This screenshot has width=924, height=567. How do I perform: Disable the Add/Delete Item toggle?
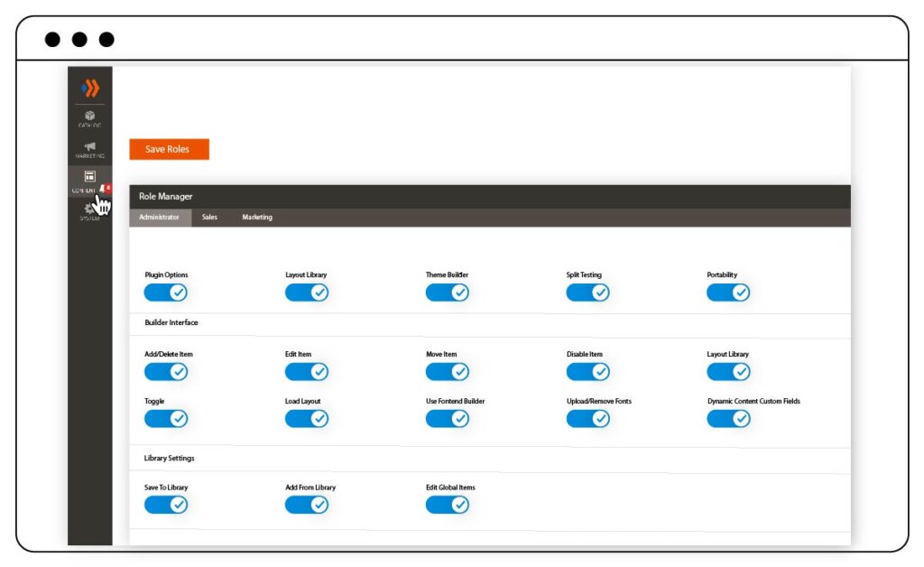[166, 371]
